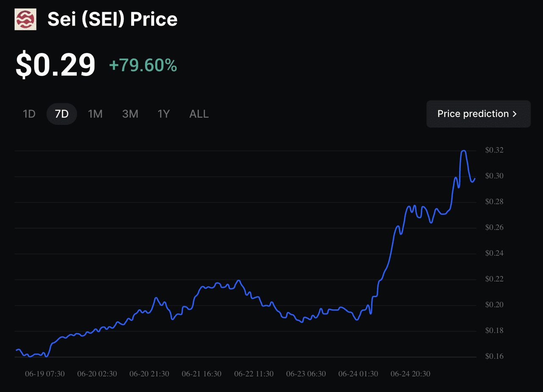Open the Price prediction button
Screen dimensions: 543x392
click(478, 114)
